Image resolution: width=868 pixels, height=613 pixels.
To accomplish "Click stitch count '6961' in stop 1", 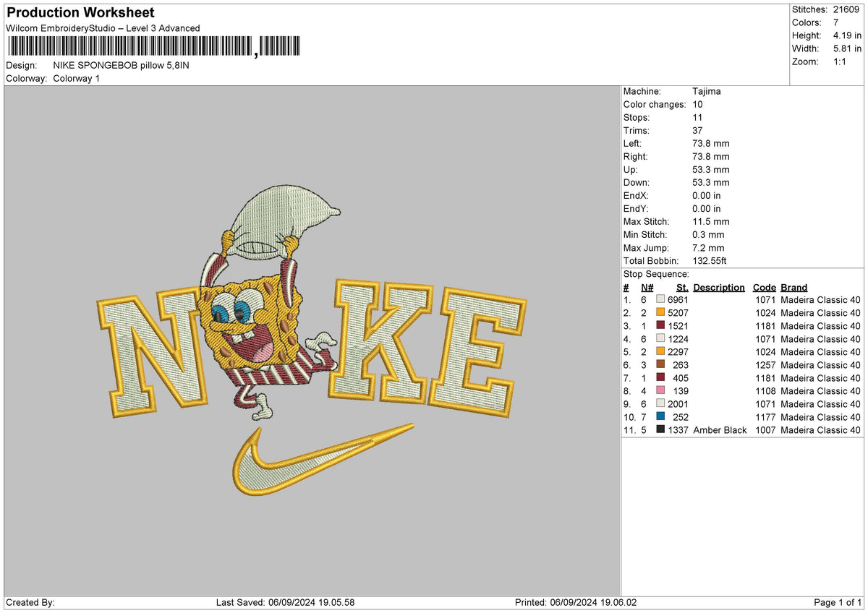I will (x=678, y=300).
